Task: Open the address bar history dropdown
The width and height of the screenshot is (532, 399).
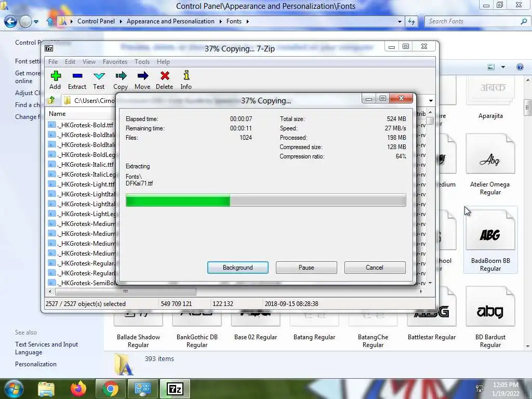Action: coord(400,21)
